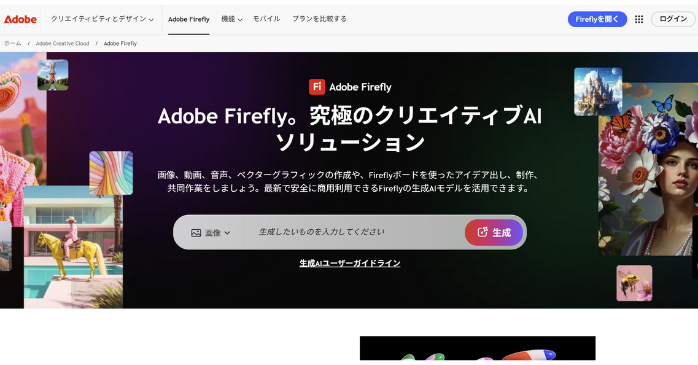Expand the クリエイティビティとデザイン menu
The width and height of the screenshot is (698, 365).
(102, 19)
